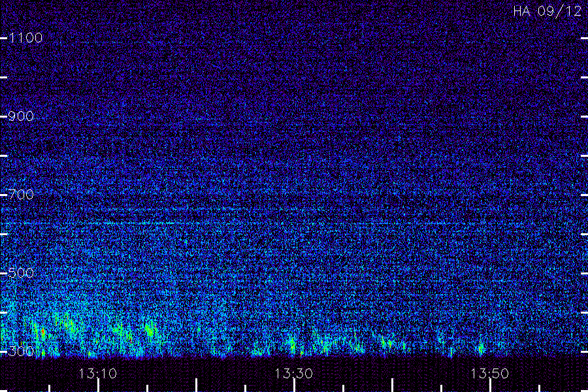Click the HA 09/12 date label

click(x=547, y=11)
